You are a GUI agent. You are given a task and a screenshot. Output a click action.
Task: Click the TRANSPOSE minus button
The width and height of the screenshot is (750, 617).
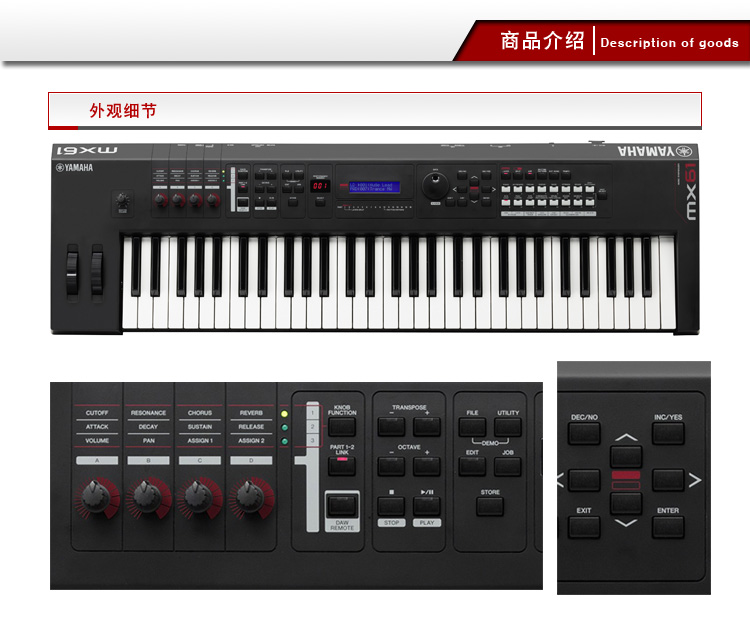point(391,427)
